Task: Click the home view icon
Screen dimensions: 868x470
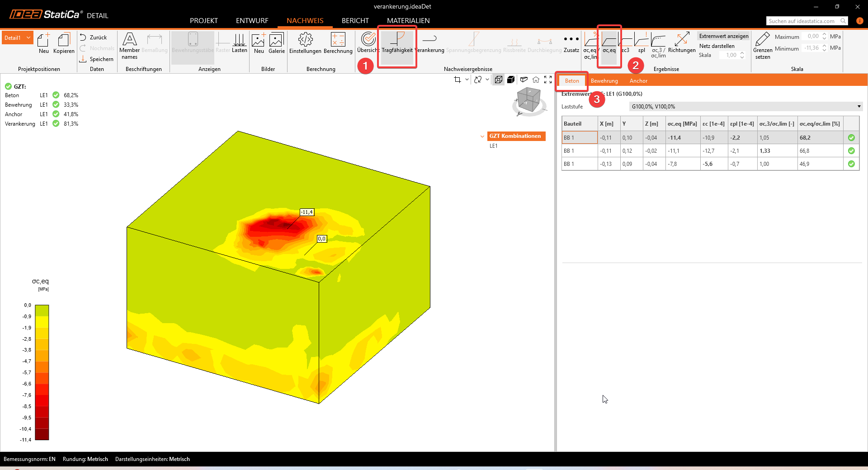Action: click(536, 80)
